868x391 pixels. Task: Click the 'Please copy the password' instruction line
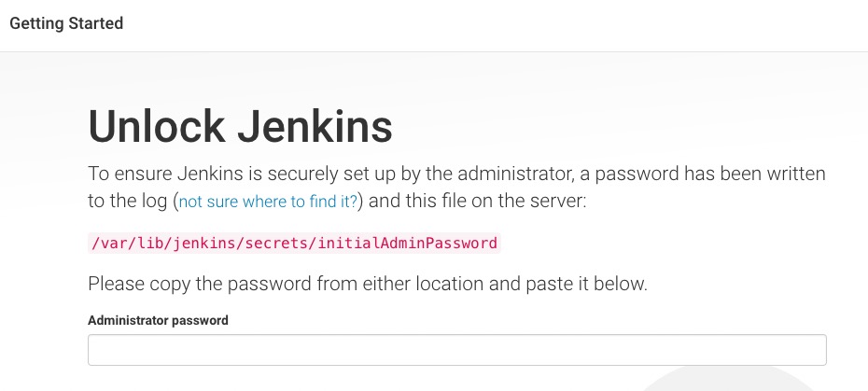click(x=367, y=284)
